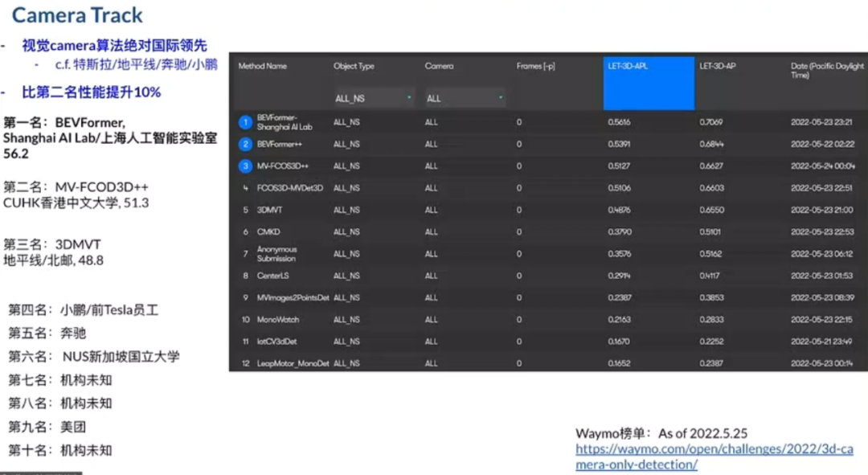This screenshot has width=868, height=475.
Task: Select the BEVFormer-Shanghai AI Lab method name
Action: [x=285, y=122]
